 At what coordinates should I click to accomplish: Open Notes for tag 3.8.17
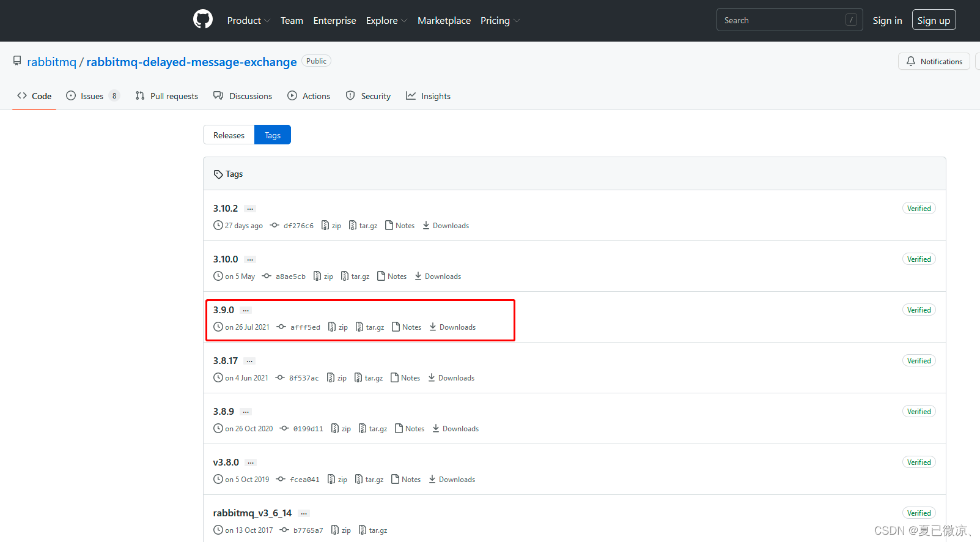click(405, 378)
